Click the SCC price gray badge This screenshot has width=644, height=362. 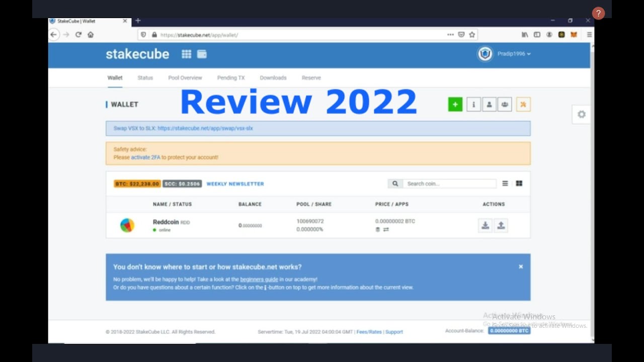pos(182,184)
